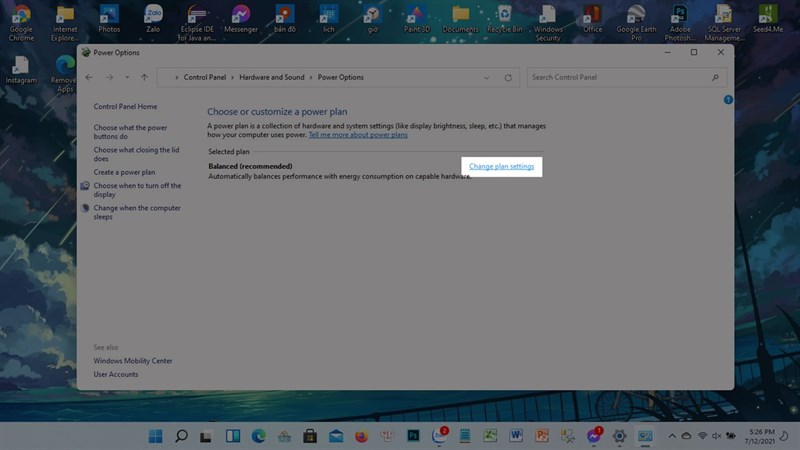Screen dimensions: 800x450
Task: Open Tell me more about power plans
Action: (x=358, y=135)
